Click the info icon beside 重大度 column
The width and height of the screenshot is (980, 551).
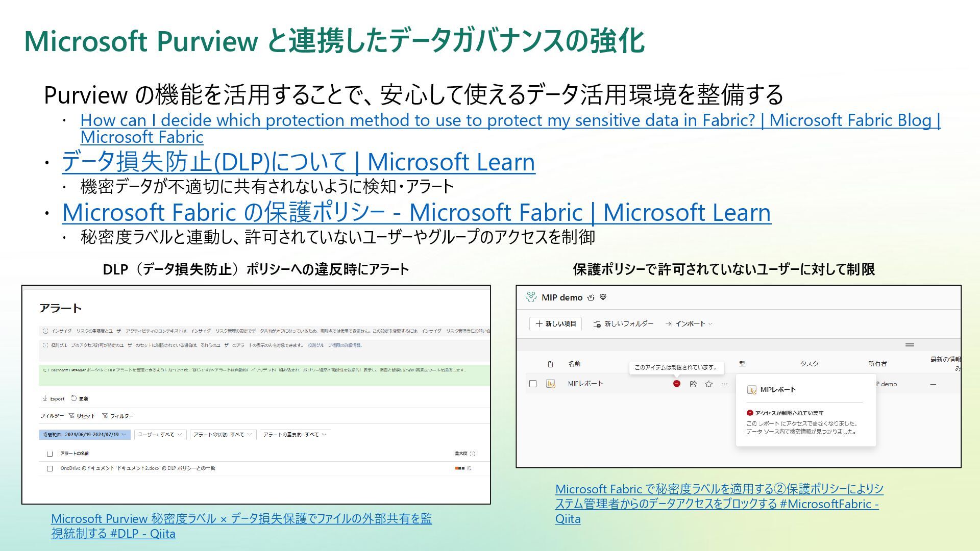pyautogui.click(x=472, y=454)
